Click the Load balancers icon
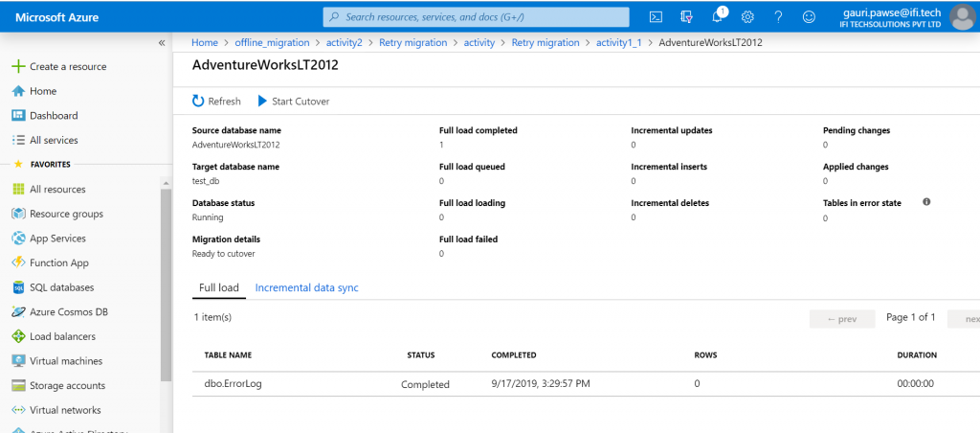Image resolution: width=980 pixels, height=433 pixels. pos(19,336)
